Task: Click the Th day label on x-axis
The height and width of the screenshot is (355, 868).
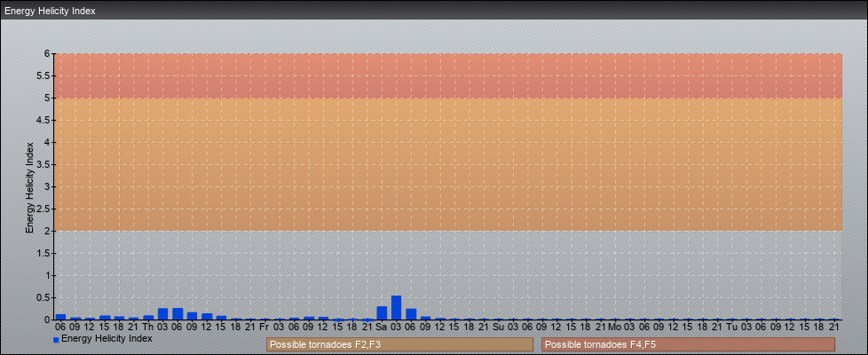Action: [148, 327]
